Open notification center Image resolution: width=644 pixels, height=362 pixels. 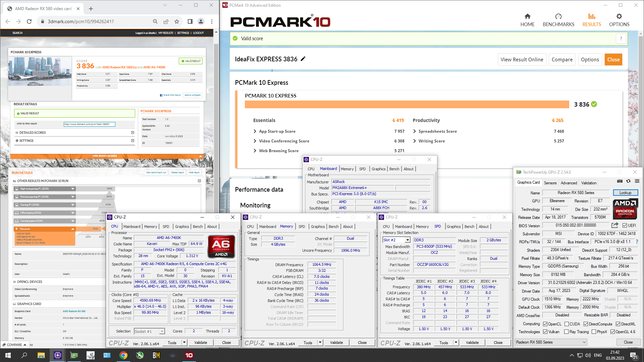(x=634, y=356)
